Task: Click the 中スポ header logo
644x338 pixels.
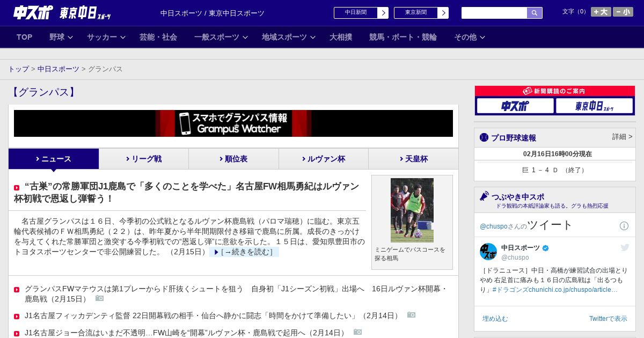Action: (33, 12)
